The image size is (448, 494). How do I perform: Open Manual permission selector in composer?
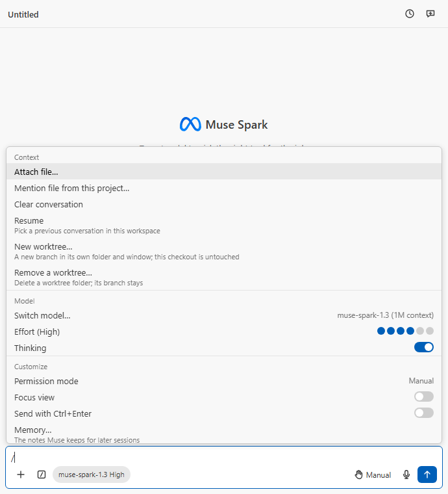(x=373, y=474)
